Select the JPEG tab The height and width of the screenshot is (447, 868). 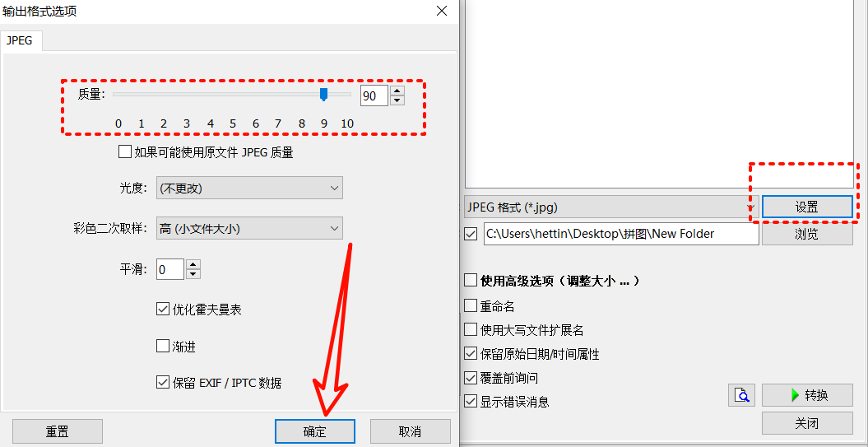click(20, 40)
